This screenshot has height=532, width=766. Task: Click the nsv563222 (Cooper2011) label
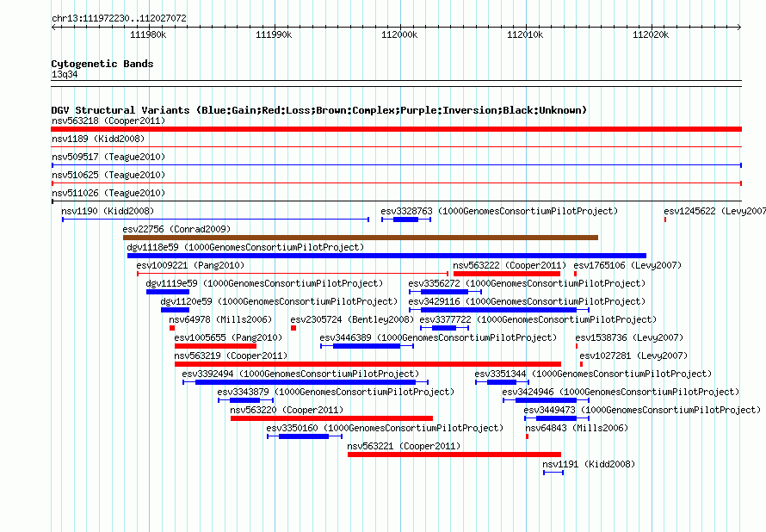click(510, 265)
